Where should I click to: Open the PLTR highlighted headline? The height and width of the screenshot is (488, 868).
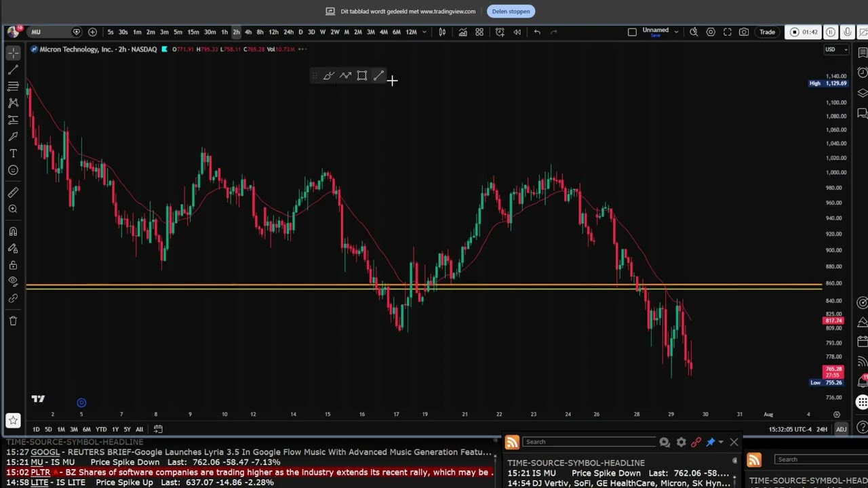click(249, 472)
